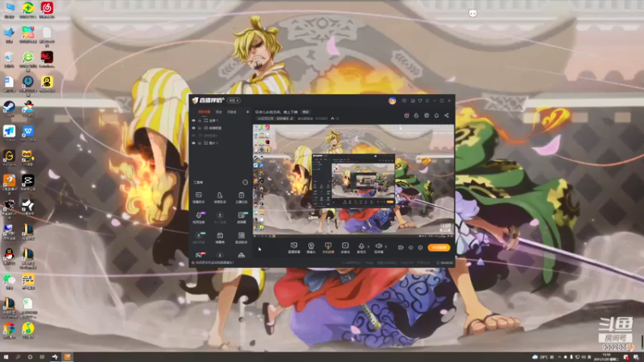Hide the 全屏 1 layer via eye icon

tap(193, 121)
